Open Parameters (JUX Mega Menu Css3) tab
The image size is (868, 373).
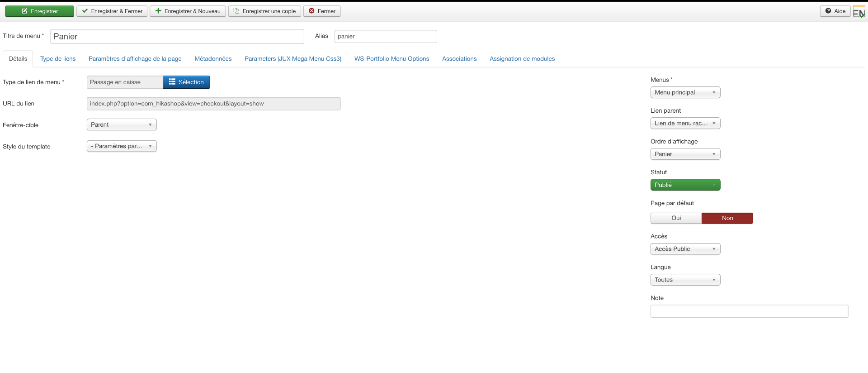click(293, 59)
